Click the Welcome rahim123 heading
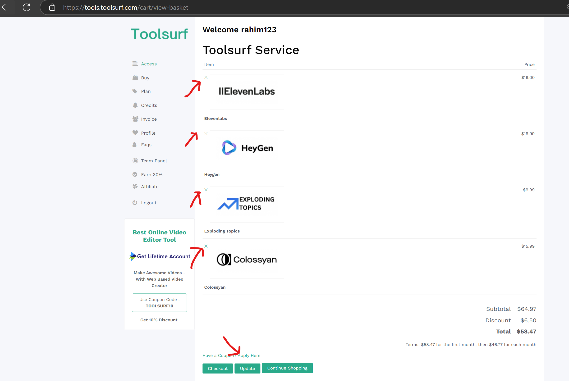This screenshot has width=569, height=392. pyautogui.click(x=239, y=30)
